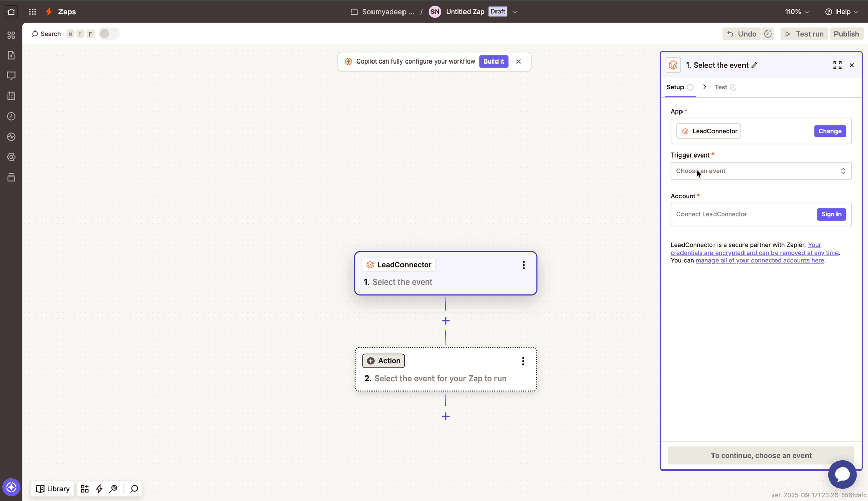Open the Trigger event dropdown
This screenshot has height=501, width=868.
pos(760,171)
